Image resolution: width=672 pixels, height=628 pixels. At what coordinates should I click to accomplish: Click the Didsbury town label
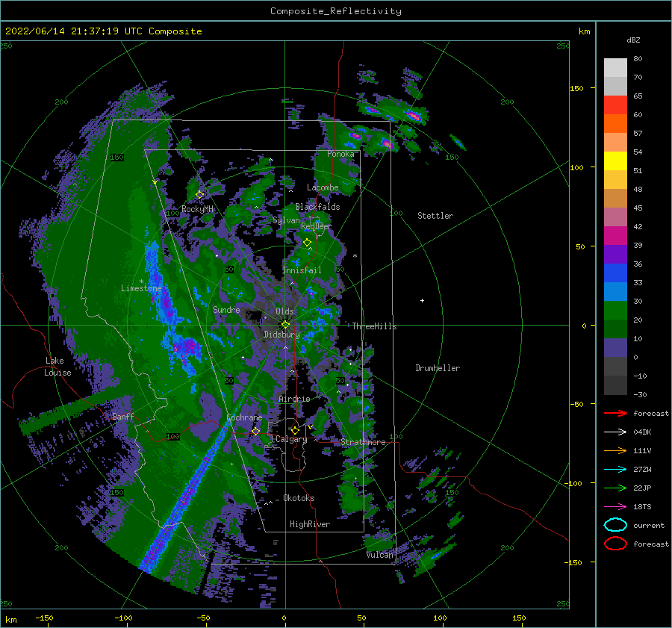point(281,335)
